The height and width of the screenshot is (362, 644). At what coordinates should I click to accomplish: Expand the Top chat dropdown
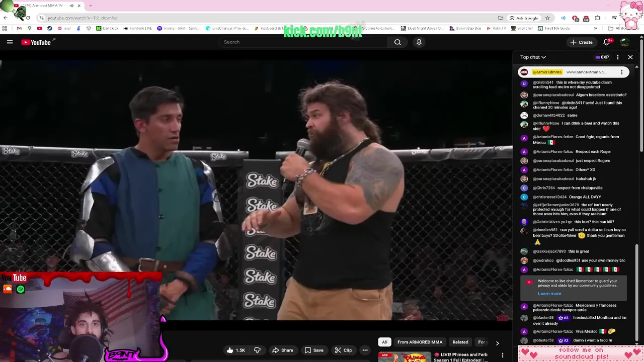(533, 57)
